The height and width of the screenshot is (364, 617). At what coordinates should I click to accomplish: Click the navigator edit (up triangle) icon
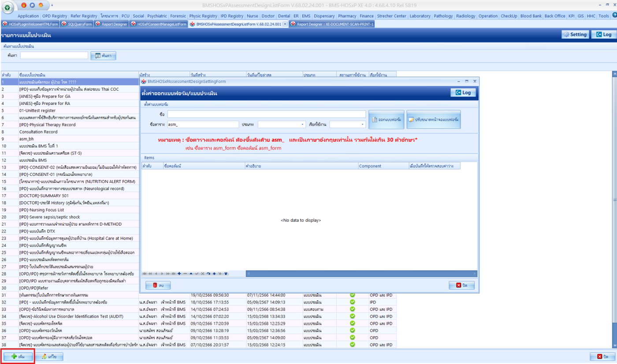(191, 274)
